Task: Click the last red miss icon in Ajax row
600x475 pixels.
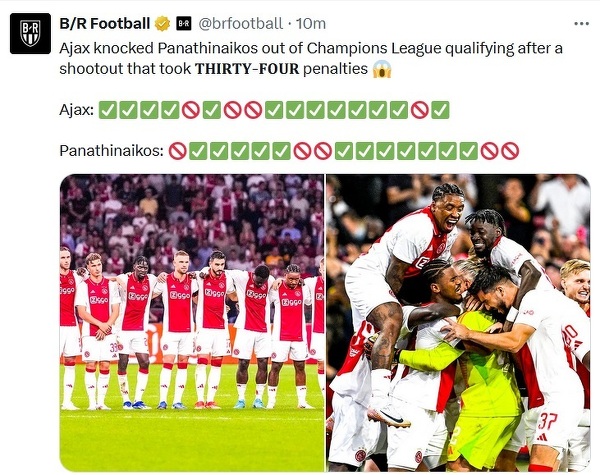Action: pos(420,110)
